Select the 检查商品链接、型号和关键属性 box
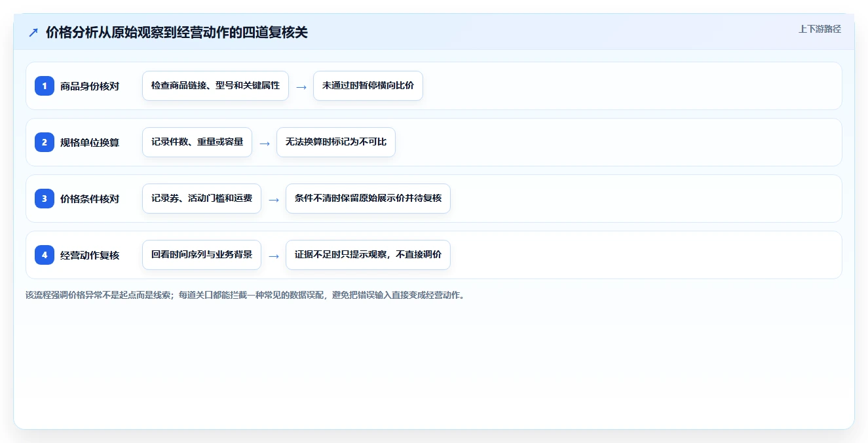868x443 pixels. click(x=216, y=86)
